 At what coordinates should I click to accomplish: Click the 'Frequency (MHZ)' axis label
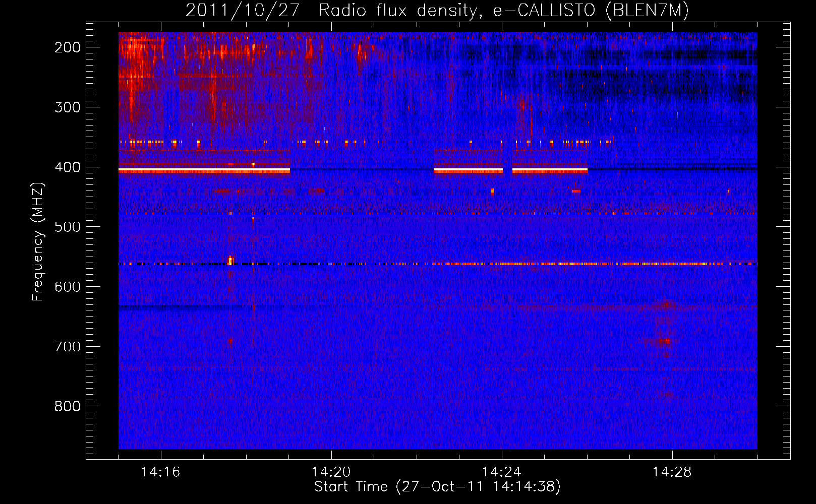pyautogui.click(x=38, y=241)
